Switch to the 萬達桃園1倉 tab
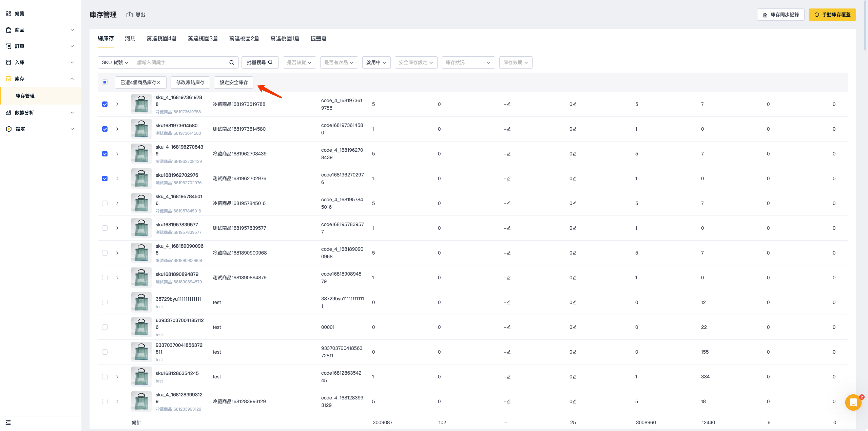 point(285,39)
